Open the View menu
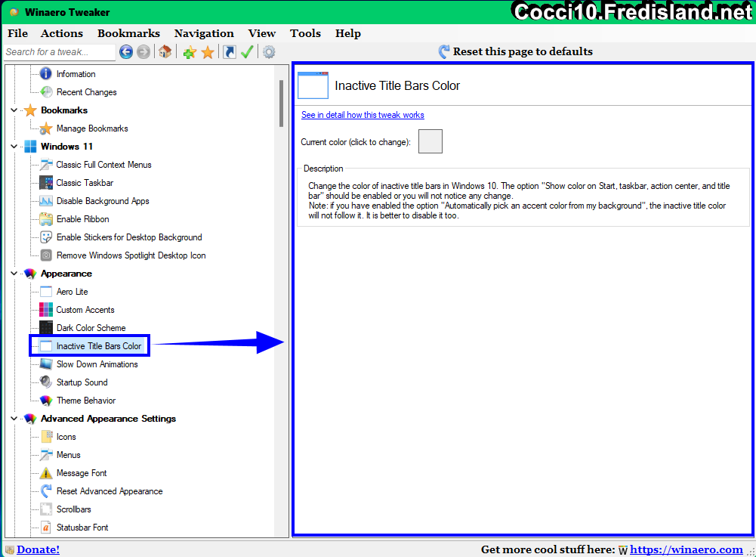Image resolution: width=756 pixels, height=557 pixels. click(x=262, y=33)
